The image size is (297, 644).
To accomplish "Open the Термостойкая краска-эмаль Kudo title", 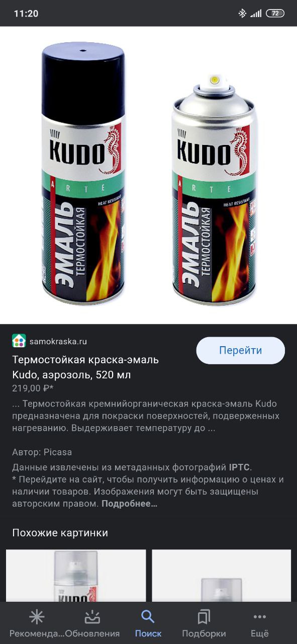I will click(85, 367).
